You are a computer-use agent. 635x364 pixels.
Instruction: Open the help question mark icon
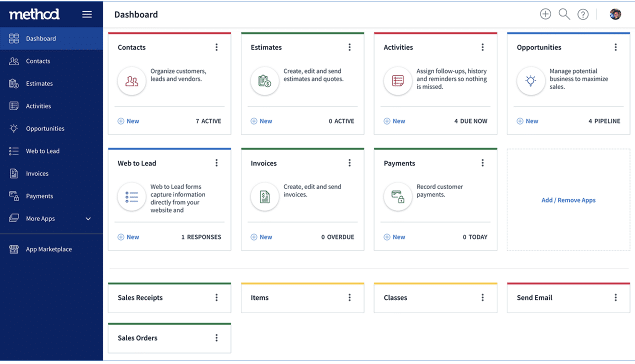(x=583, y=15)
